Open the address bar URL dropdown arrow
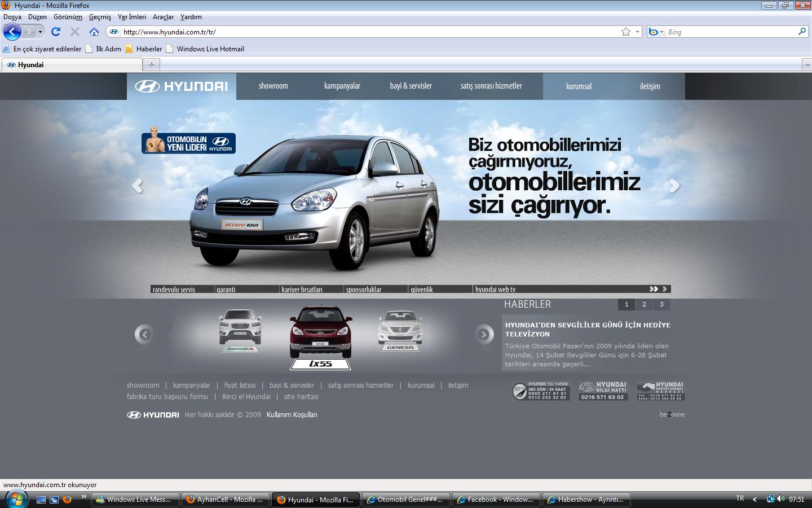This screenshot has height=508, width=812. (638, 32)
